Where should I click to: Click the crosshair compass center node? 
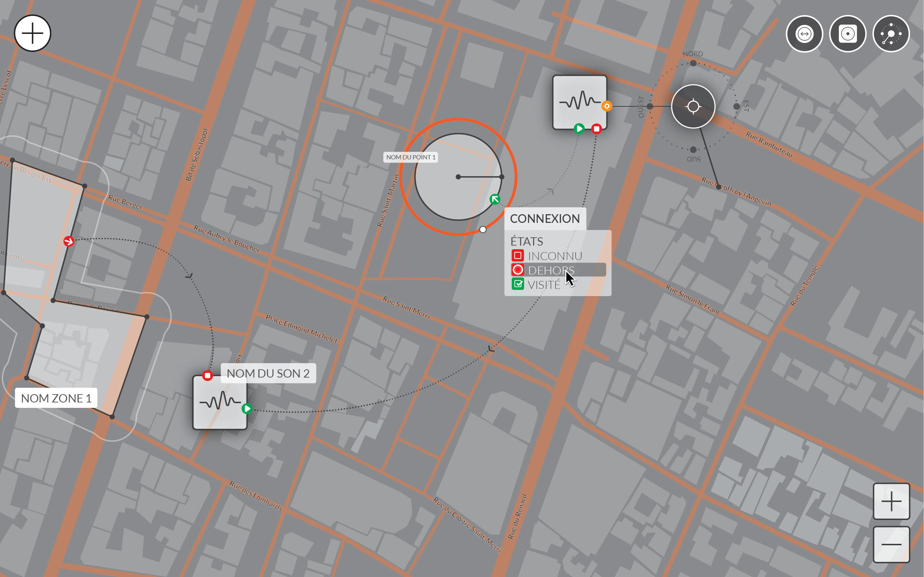[x=693, y=106]
